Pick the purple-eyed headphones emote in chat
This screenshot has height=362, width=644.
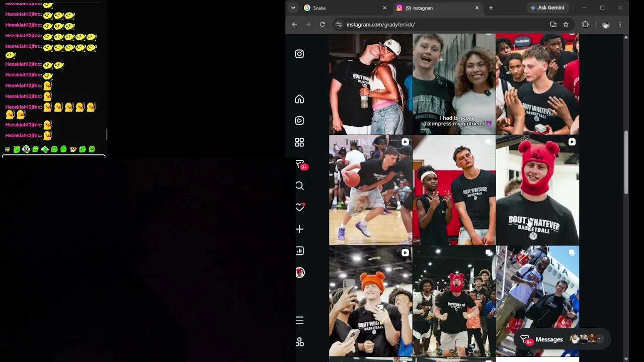pyautogui.click(x=26, y=149)
